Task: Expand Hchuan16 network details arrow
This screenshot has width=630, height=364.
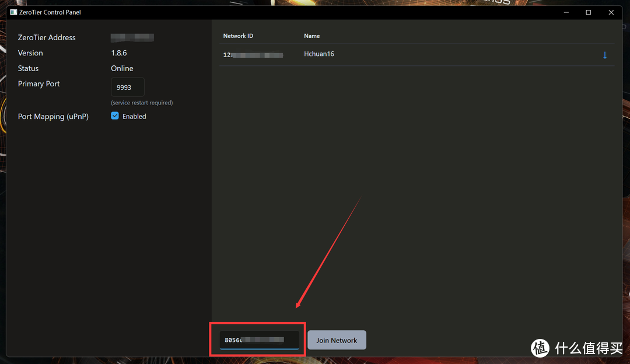Action: (x=605, y=55)
